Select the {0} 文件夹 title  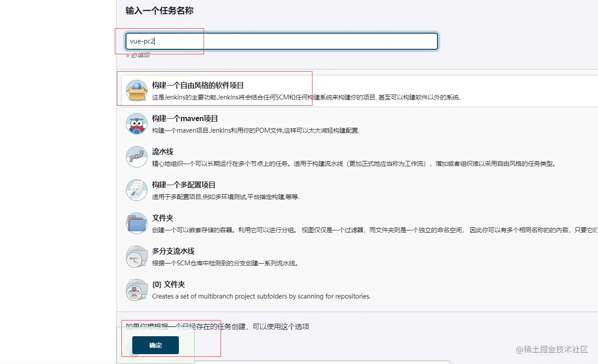168,284
